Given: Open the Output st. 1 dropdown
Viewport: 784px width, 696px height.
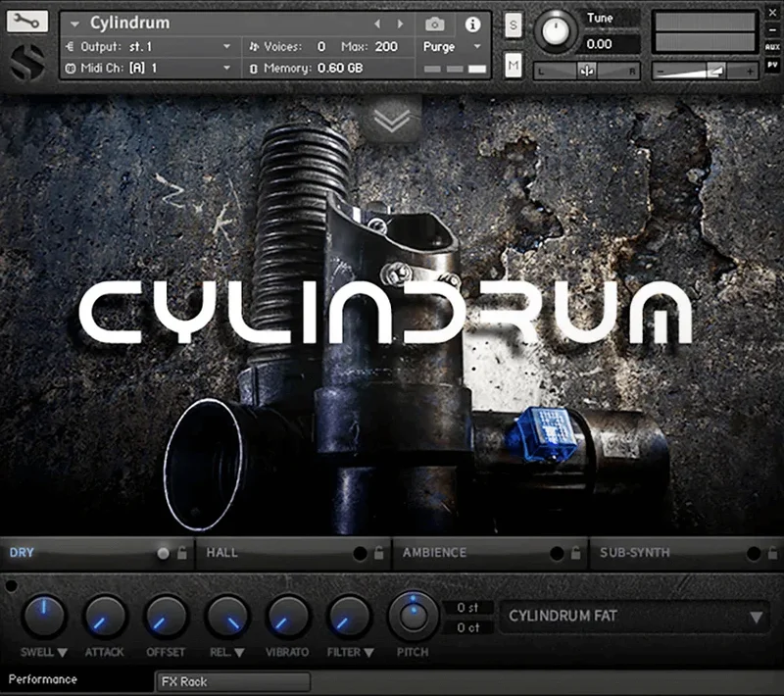Looking at the screenshot, I should pyautogui.click(x=226, y=46).
